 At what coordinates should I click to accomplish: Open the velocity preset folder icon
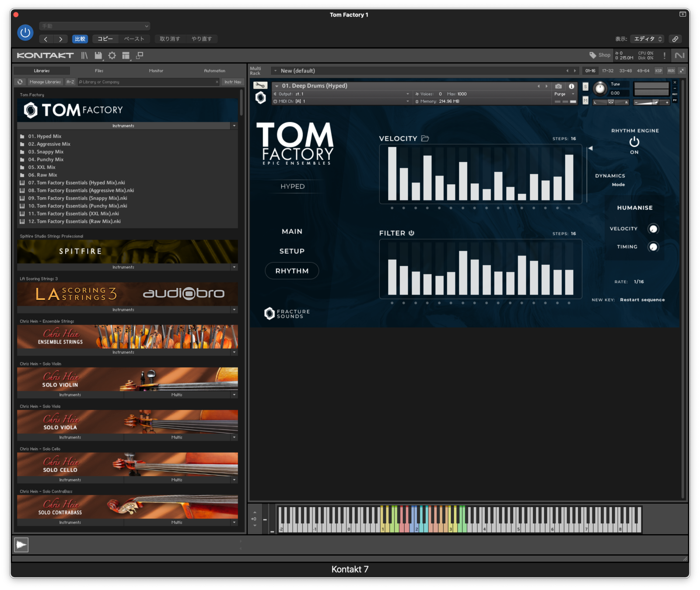pyautogui.click(x=425, y=138)
